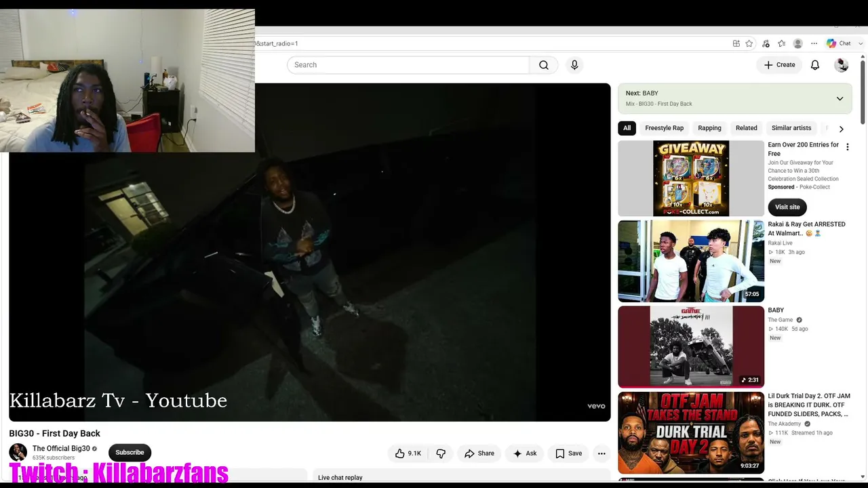
Task: Click the 'BIG30 - First Day Back' video title
Action: pyautogui.click(x=54, y=434)
